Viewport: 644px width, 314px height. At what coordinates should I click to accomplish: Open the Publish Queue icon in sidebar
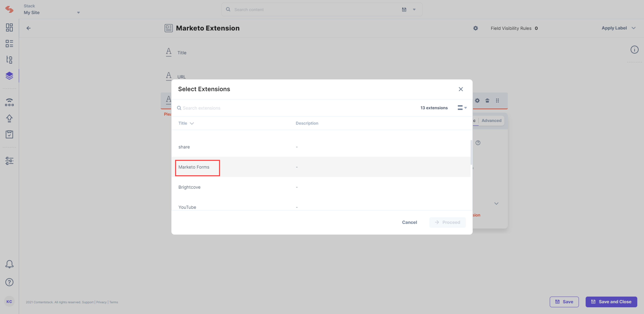tap(9, 102)
